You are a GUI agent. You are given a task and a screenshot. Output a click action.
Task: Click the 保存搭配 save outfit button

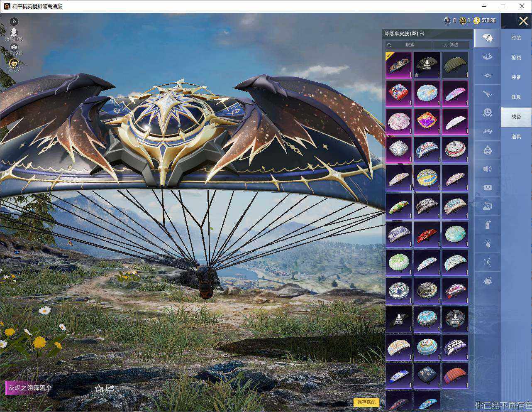[366, 402]
